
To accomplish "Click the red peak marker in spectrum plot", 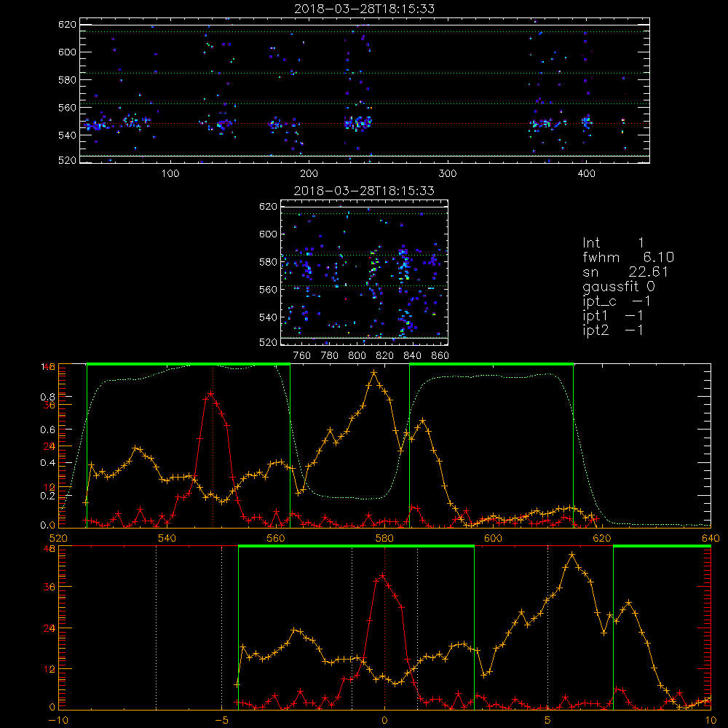I will click(x=211, y=394).
